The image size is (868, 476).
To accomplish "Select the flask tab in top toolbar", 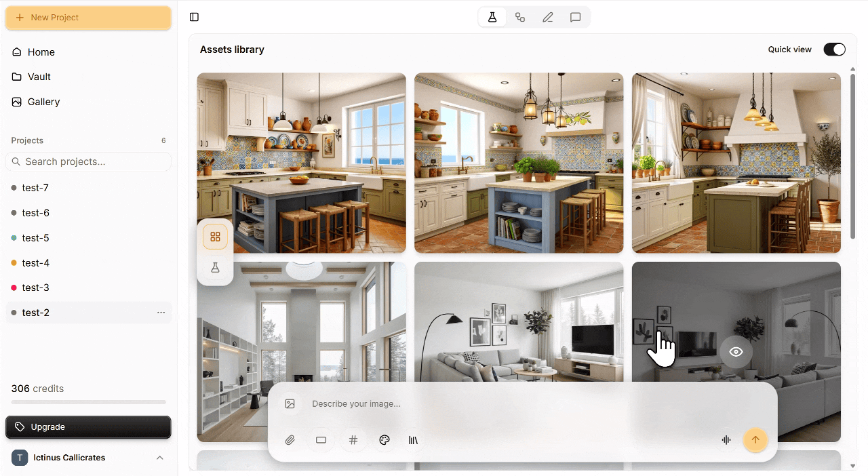I will click(492, 18).
